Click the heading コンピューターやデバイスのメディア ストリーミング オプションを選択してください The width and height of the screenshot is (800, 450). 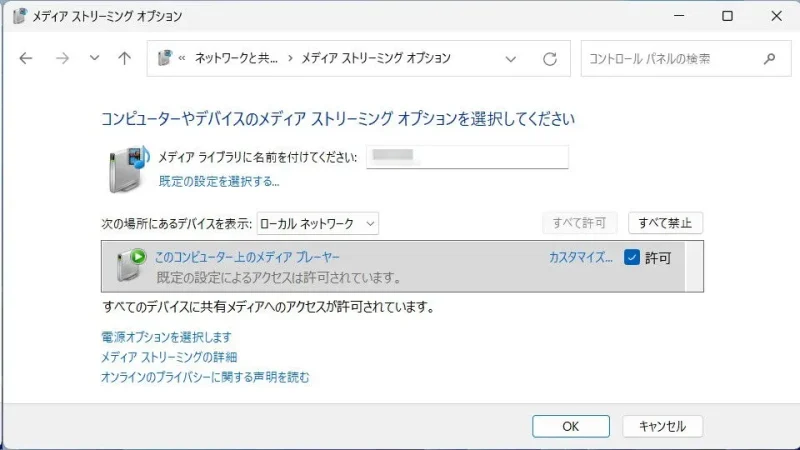[x=338, y=119]
